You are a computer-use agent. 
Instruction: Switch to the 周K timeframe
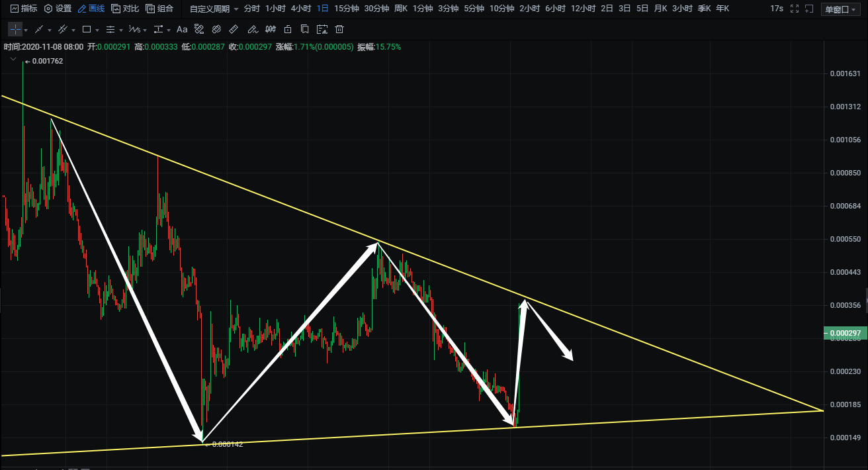pos(401,9)
